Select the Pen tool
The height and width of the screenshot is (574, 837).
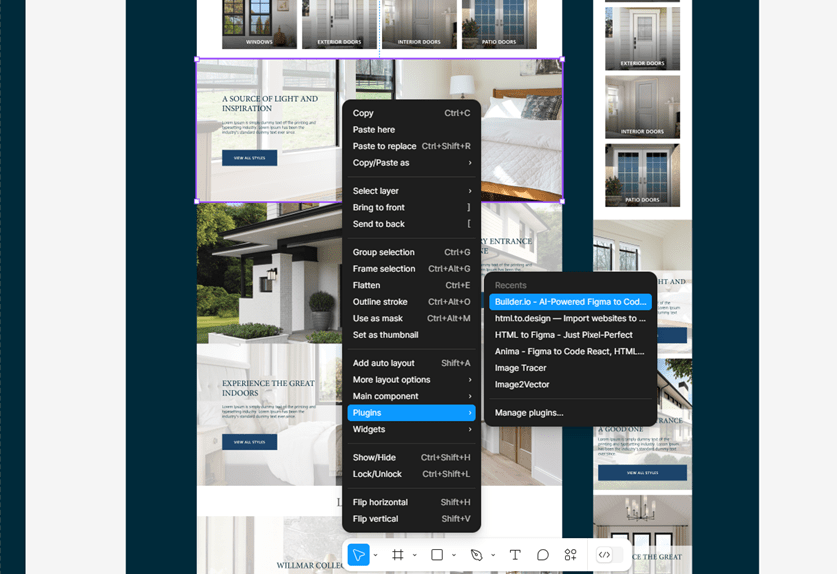(x=476, y=555)
